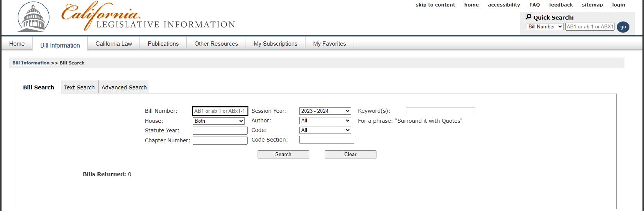
Task: Open the Advanced Search tab
Action: (124, 87)
